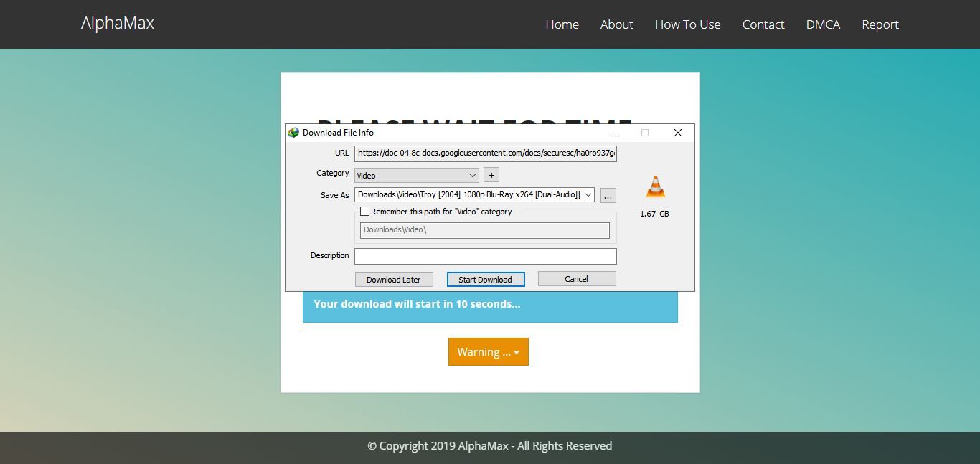Navigate to the Contact page
This screenshot has width=980, height=464.
pyautogui.click(x=763, y=24)
